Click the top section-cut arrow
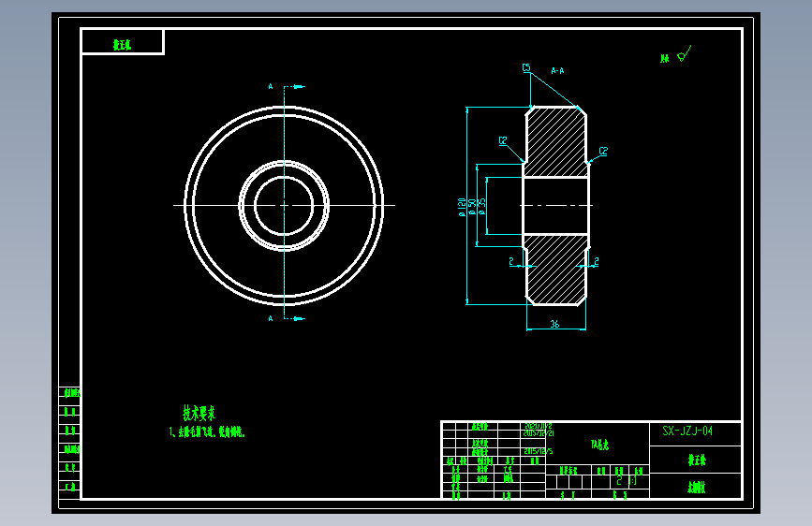This screenshot has height=526, width=812. [300, 86]
